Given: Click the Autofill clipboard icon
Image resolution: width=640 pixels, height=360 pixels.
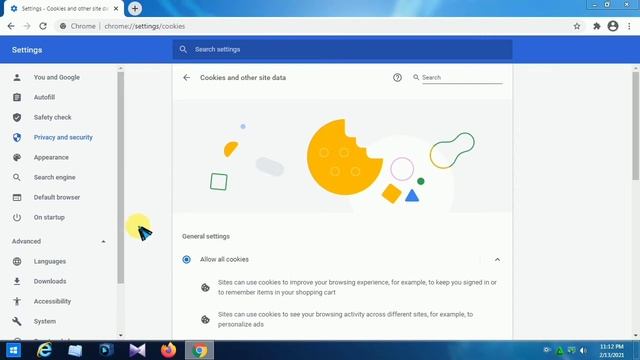Looking at the screenshot, I should [17, 97].
